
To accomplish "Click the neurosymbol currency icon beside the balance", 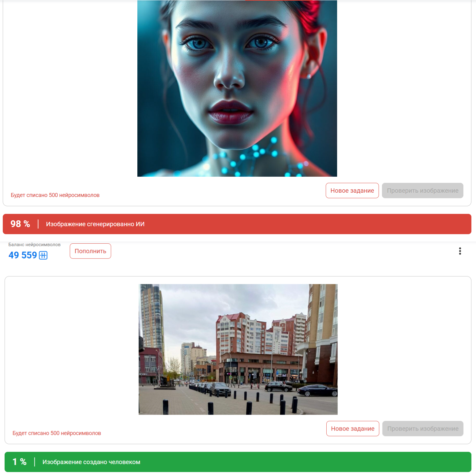I will 43,255.
